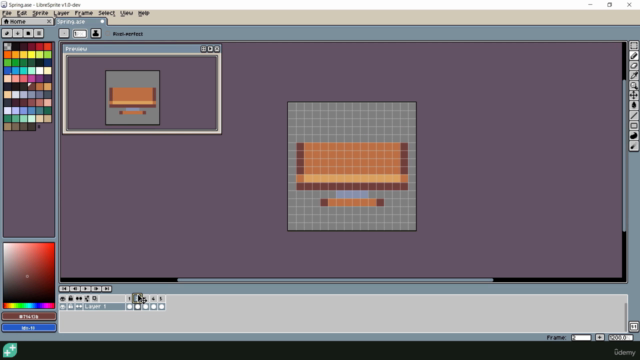Toggle all layers visibility eye in timeline header

[63, 298]
